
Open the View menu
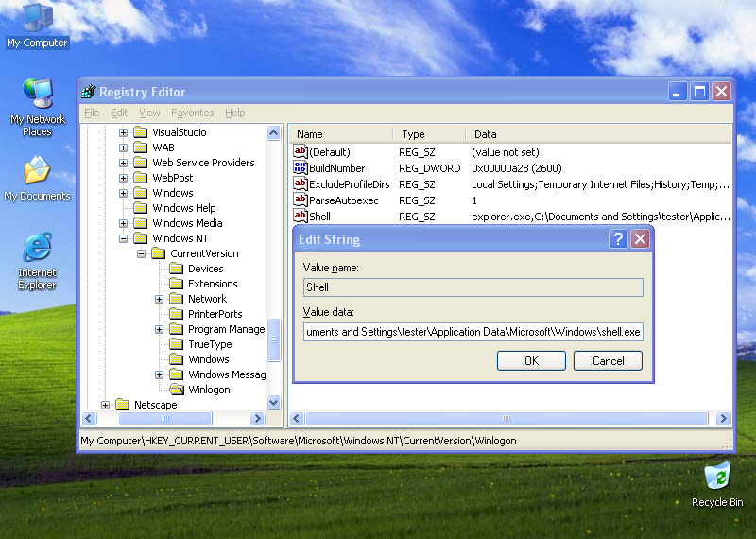149,113
